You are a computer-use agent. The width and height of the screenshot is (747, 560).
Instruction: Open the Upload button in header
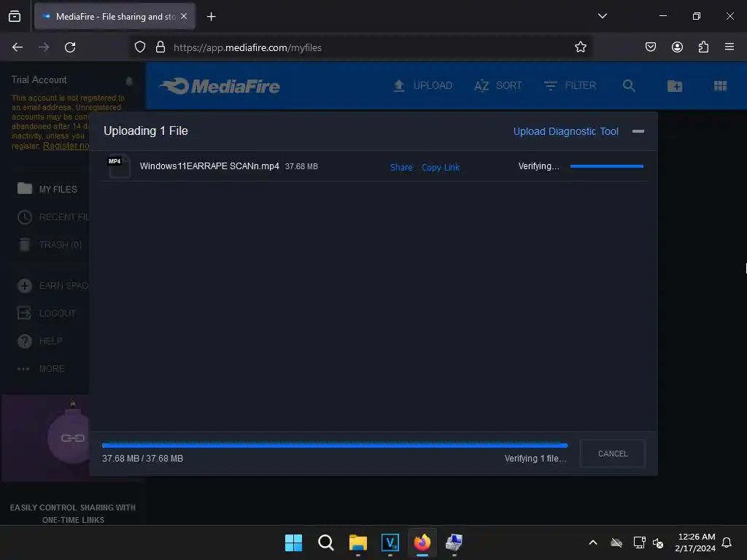point(422,86)
